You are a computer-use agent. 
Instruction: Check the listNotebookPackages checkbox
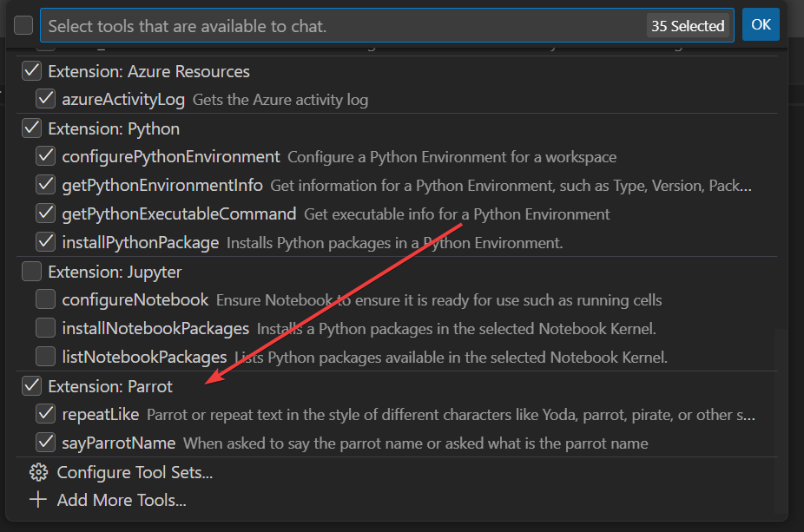click(x=45, y=357)
